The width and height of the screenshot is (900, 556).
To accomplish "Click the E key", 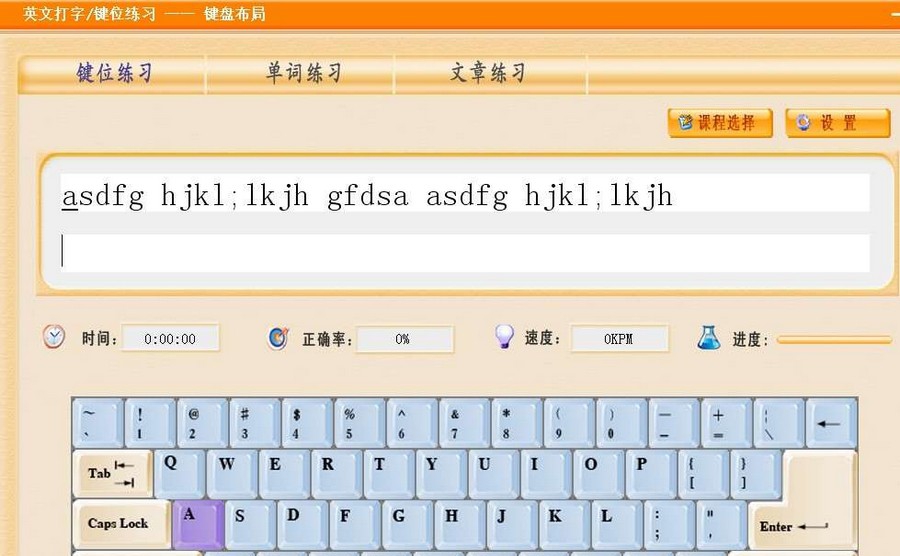I will pyautogui.click(x=284, y=473).
